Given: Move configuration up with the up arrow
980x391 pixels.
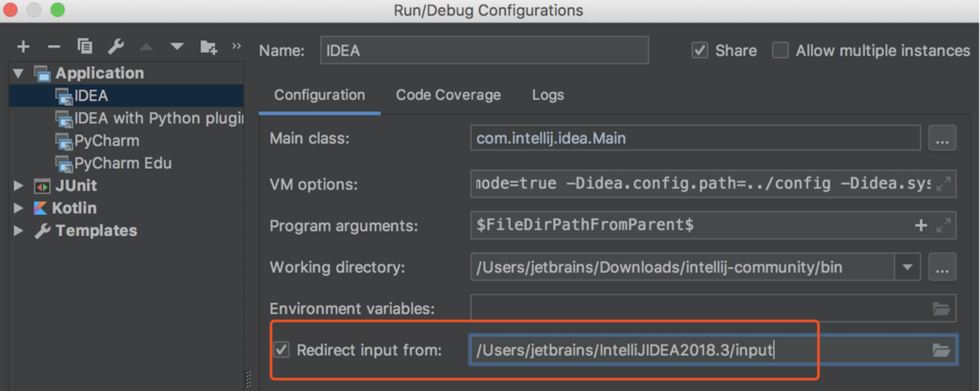Looking at the screenshot, I should click(x=146, y=47).
